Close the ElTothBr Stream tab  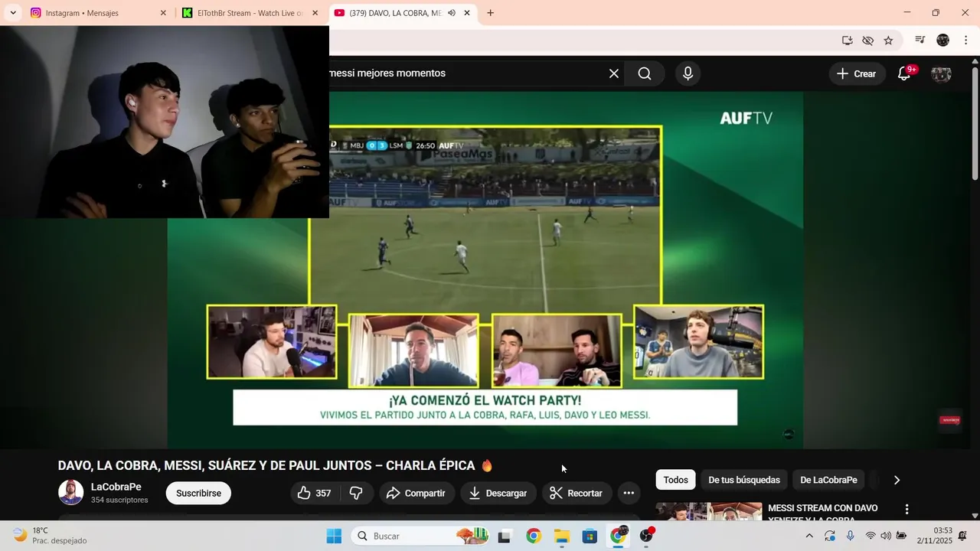tap(315, 13)
